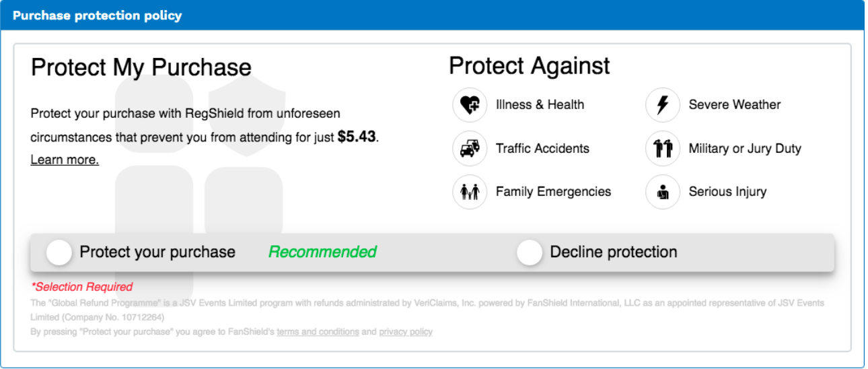Open FanShield terms and conditions link
Screen dimensions: 868x369
[318, 332]
